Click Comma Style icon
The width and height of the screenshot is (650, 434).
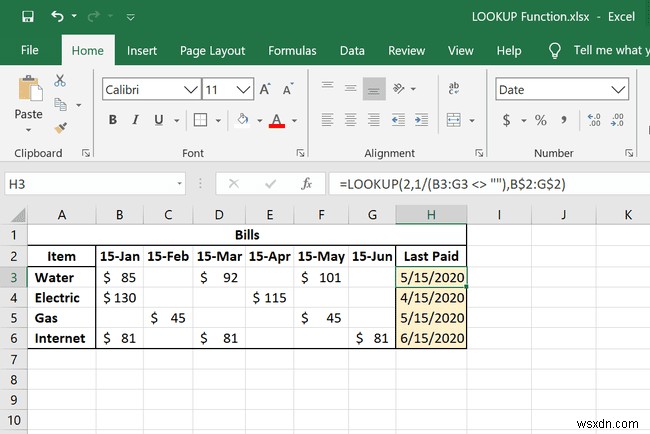tap(564, 120)
